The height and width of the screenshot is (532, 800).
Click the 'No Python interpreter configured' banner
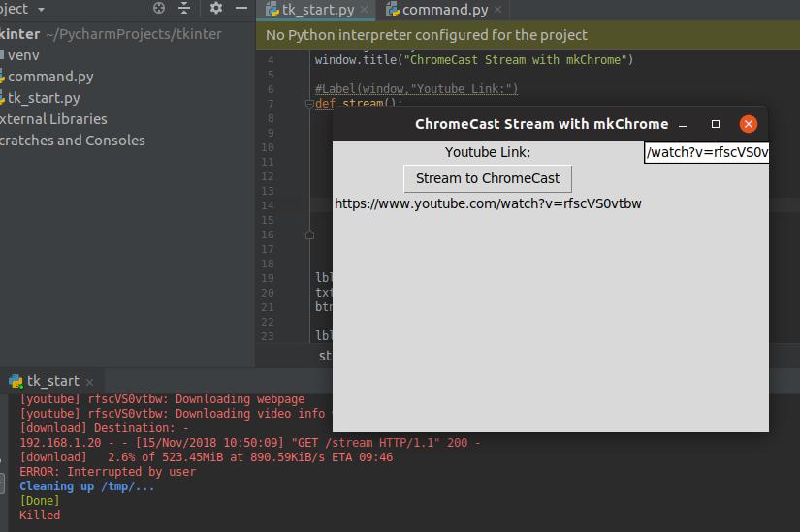click(528, 35)
